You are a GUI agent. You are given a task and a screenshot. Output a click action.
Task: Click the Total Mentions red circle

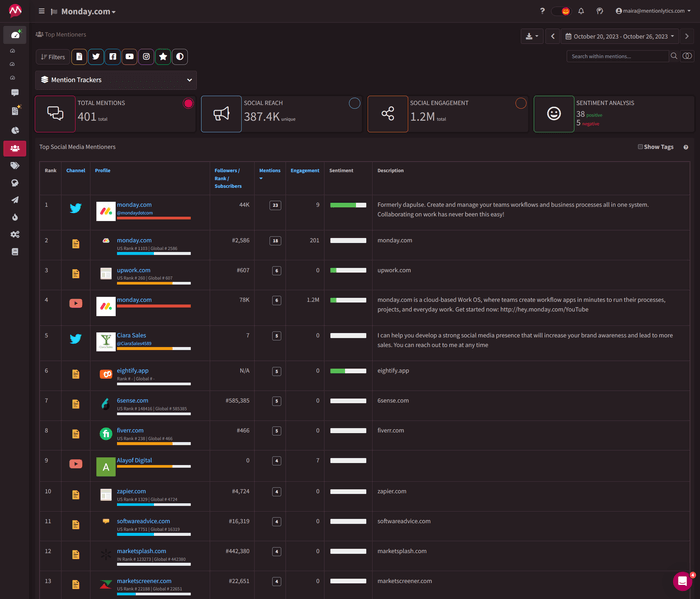click(x=188, y=104)
